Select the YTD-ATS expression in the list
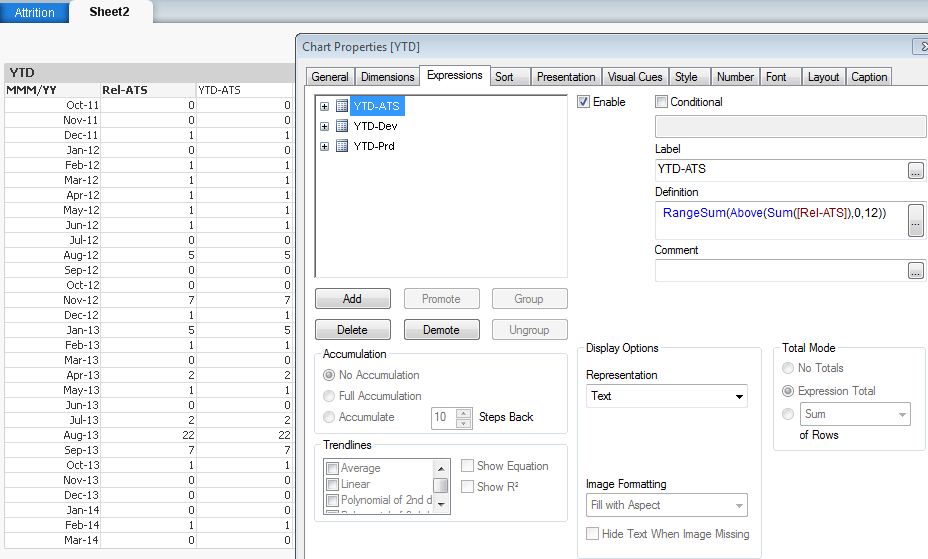Screen dimensions: 928x559 pyautogui.click(x=376, y=106)
